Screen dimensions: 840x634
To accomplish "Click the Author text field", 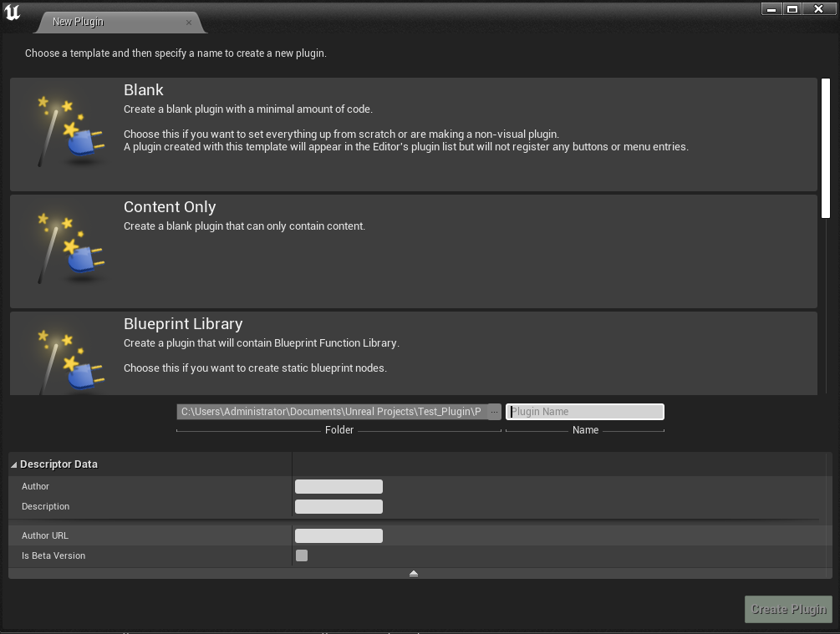I will [x=339, y=486].
